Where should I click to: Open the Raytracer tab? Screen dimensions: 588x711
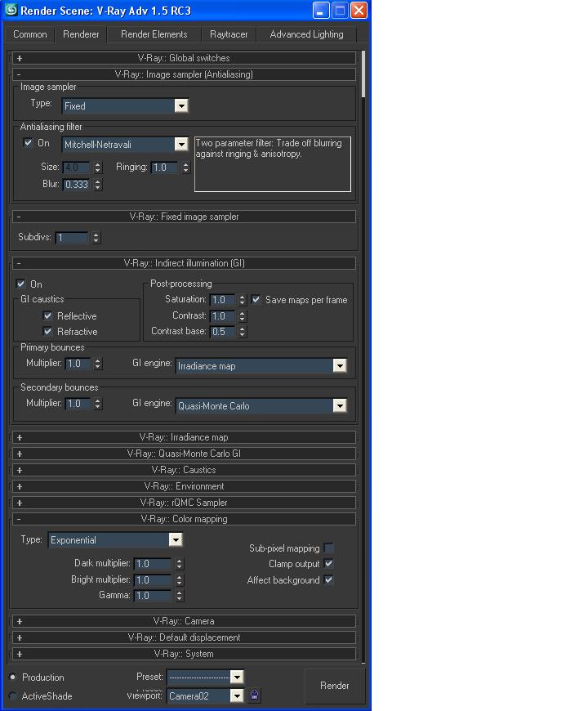point(229,34)
